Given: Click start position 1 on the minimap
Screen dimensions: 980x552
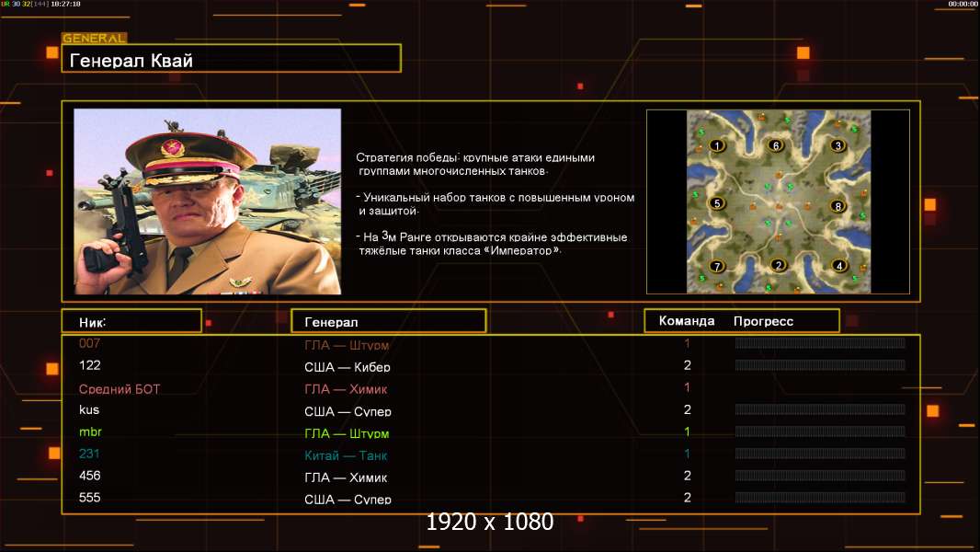Looking at the screenshot, I should click(x=717, y=145).
